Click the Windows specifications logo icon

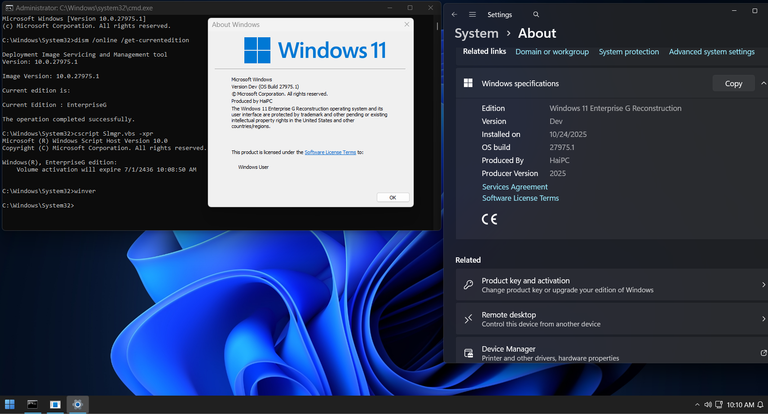pyautogui.click(x=468, y=83)
